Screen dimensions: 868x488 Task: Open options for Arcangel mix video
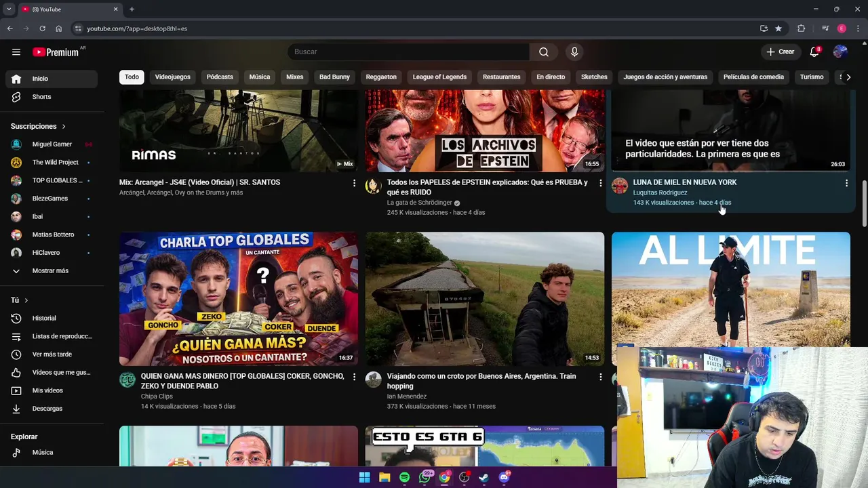[354, 183]
